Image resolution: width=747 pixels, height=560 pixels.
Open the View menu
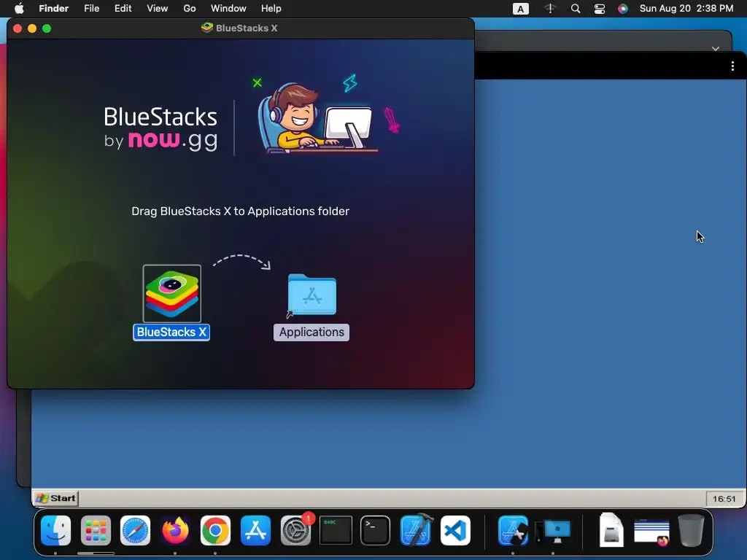tap(158, 9)
